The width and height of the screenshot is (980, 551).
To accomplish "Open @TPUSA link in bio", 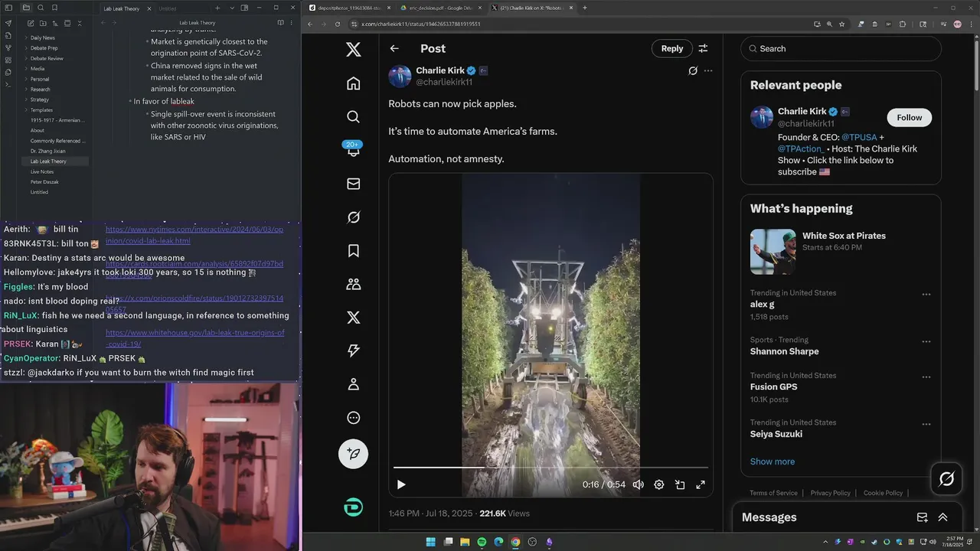I will (859, 137).
